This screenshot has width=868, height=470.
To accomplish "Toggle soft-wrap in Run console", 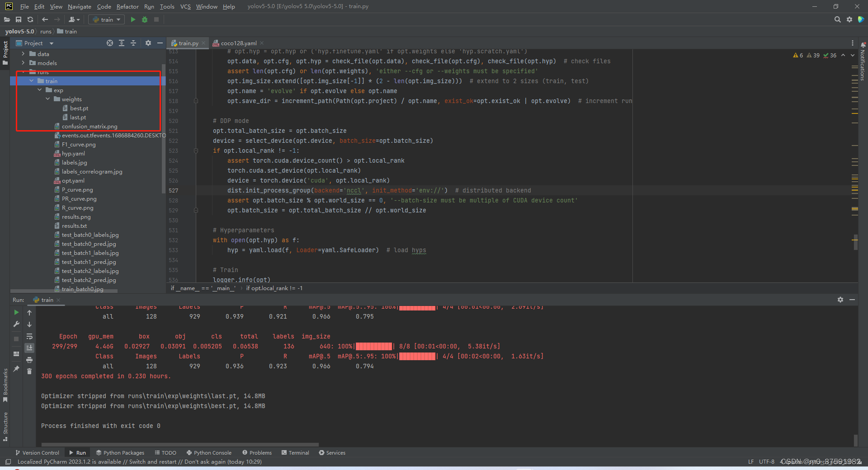I will (29, 336).
